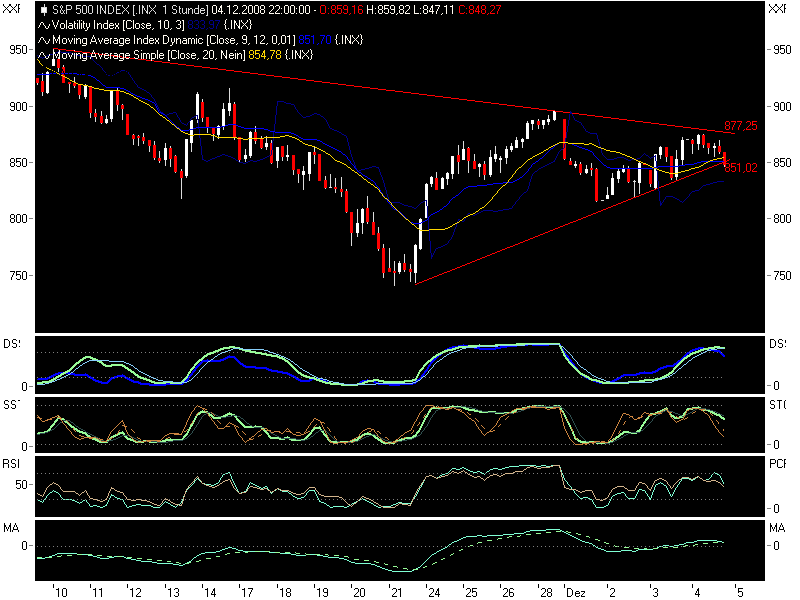Click the '26 date marker on the time axis
The height and width of the screenshot is (600, 800).
click(x=508, y=592)
